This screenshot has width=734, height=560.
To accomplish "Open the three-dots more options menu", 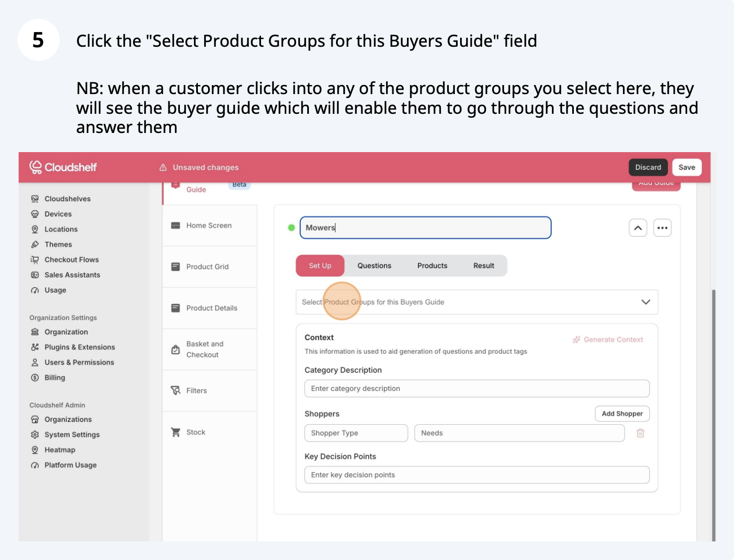I will click(x=662, y=228).
